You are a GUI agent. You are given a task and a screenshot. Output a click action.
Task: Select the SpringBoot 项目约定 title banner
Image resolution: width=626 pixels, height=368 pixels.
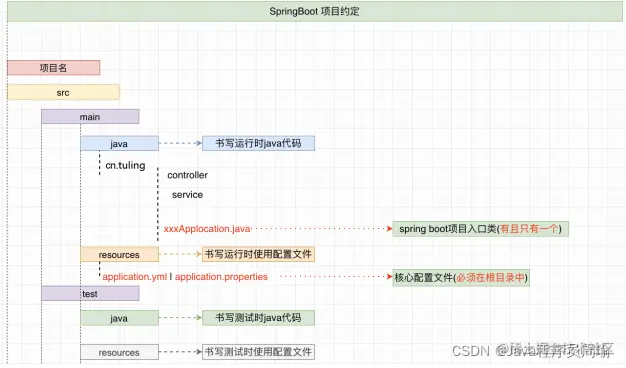click(x=315, y=12)
